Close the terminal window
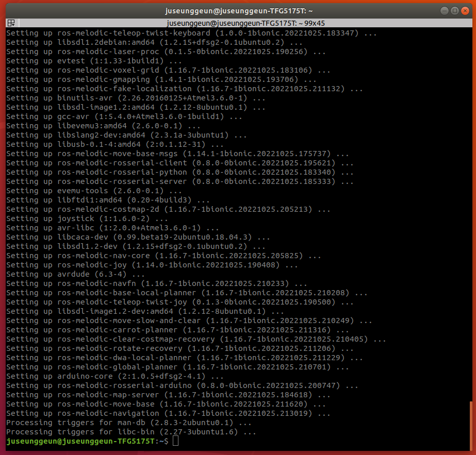This screenshot has width=476, height=455. 465,11
